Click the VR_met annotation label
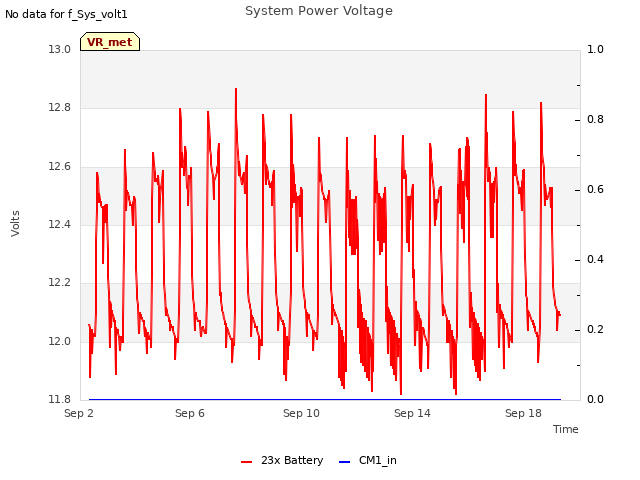This screenshot has height=480, width=640. [110, 42]
